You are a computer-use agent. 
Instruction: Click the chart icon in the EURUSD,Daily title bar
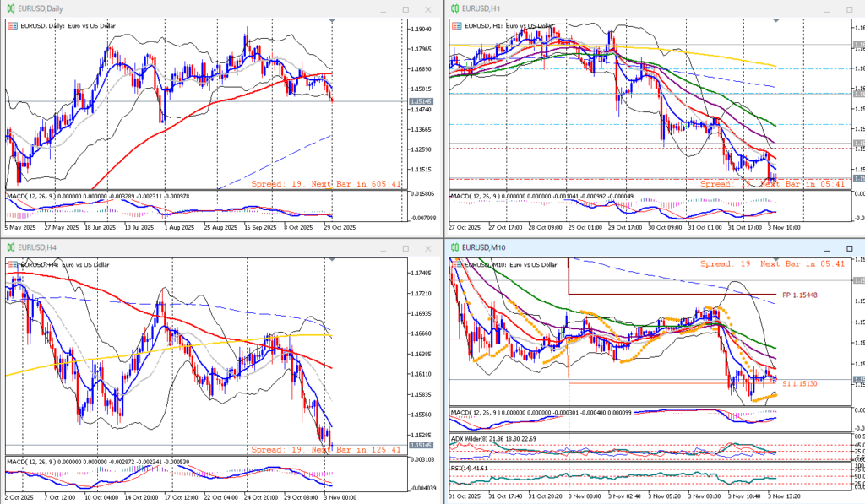(x=11, y=9)
